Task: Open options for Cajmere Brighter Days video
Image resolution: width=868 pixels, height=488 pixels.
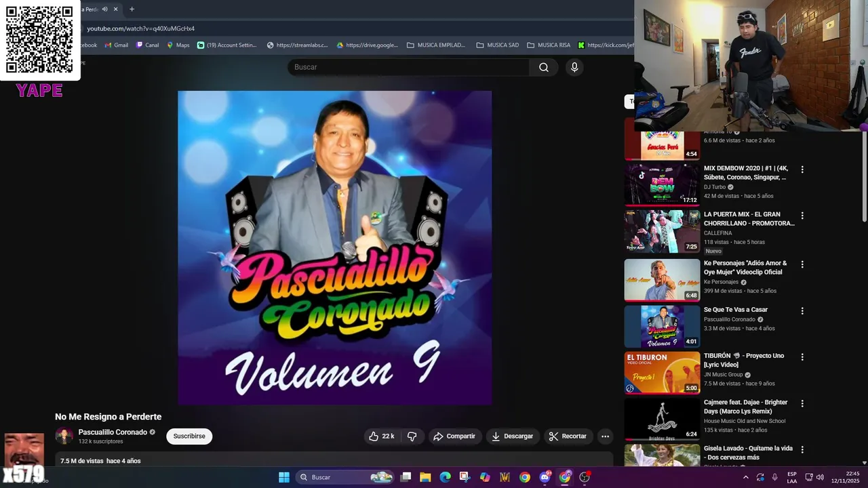Action: click(x=802, y=403)
